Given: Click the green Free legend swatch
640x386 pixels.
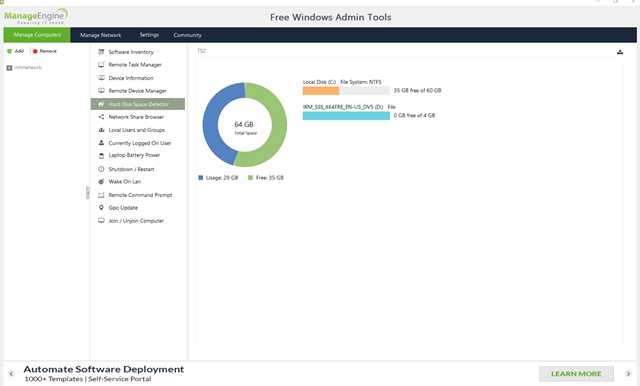Looking at the screenshot, I should coord(250,178).
